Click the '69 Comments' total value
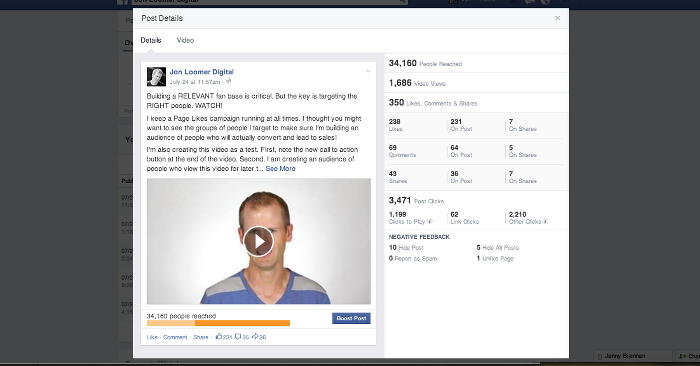Image resolution: width=700 pixels, height=366 pixels. point(402,151)
